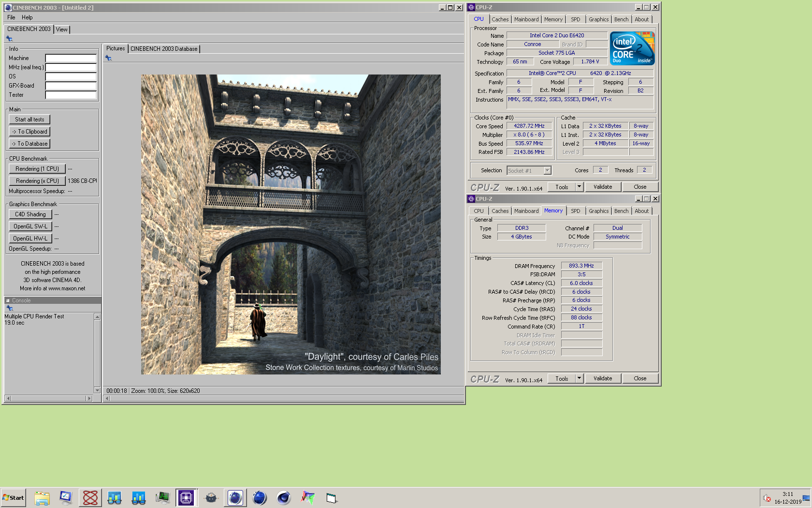Open the File menu in CINEBENCH

click(x=11, y=17)
